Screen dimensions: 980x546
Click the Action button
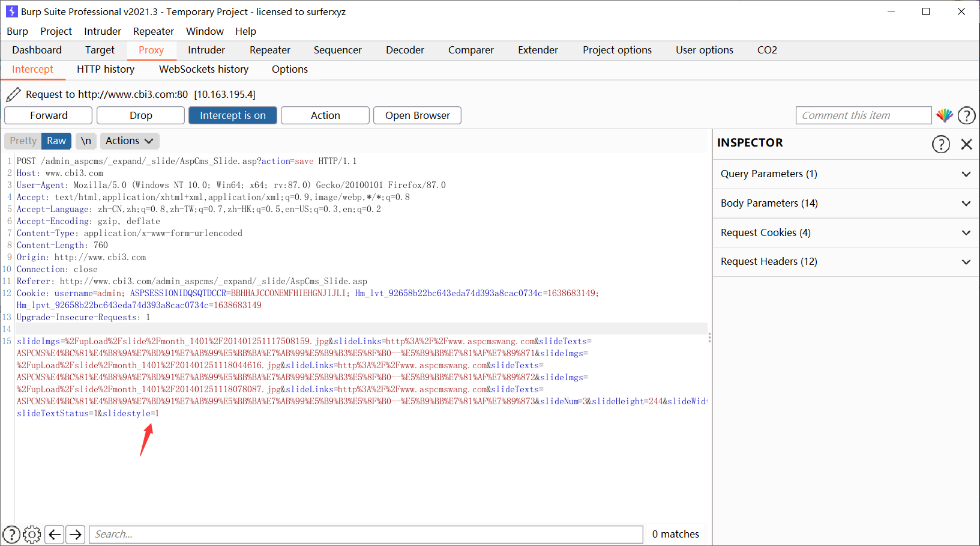click(x=325, y=115)
